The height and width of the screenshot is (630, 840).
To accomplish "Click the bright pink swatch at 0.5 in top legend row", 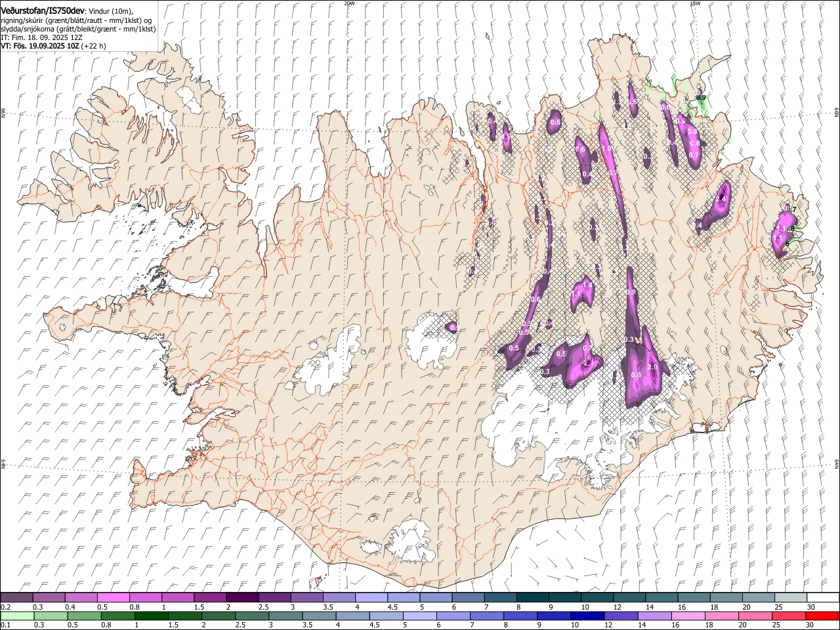I will pyautogui.click(x=113, y=598).
